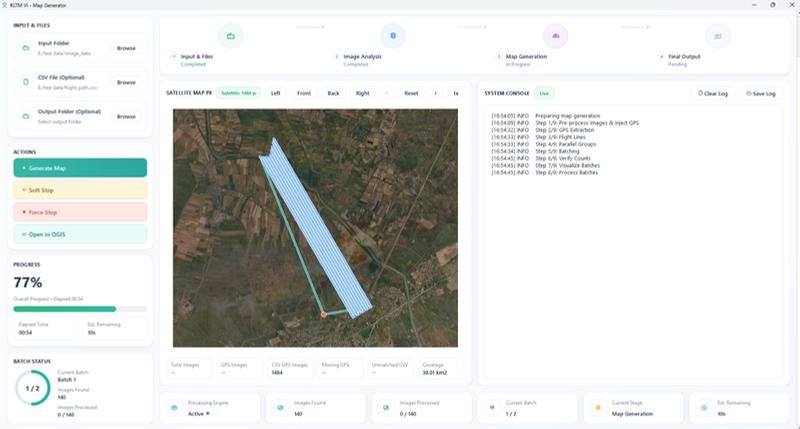Select the console line 'Step 1/9: Pre-process Images'
Viewport: 800px width, 429px height.
565,123
